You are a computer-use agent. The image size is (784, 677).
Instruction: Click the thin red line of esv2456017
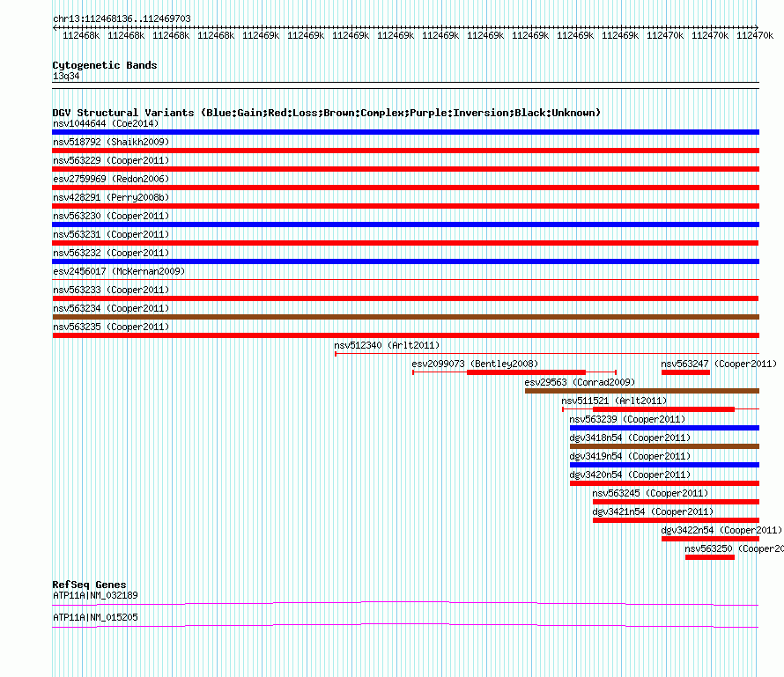click(x=405, y=280)
